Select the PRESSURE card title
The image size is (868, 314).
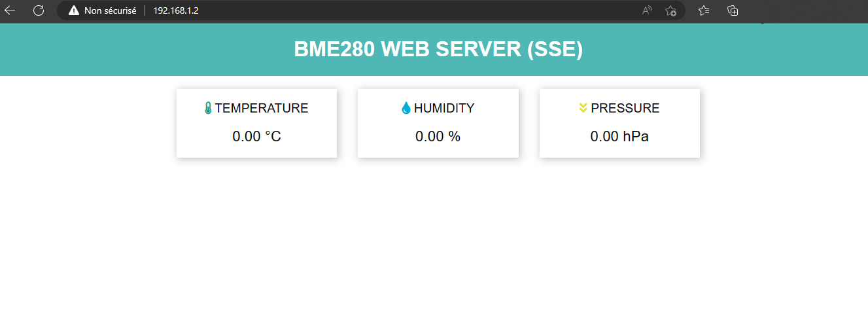coord(625,109)
